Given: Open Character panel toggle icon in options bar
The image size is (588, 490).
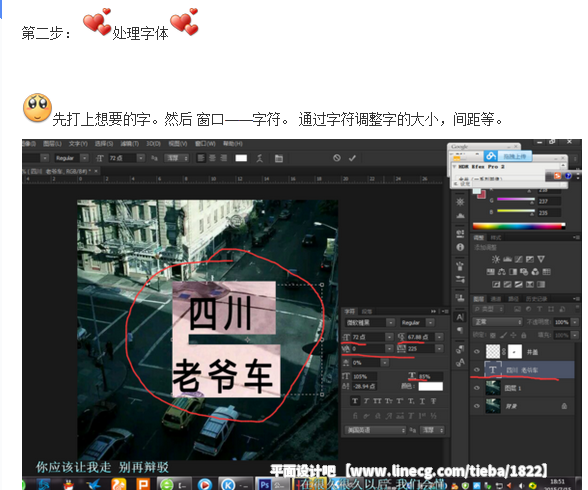Looking at the screenshot, I should pyautogui.click(x=279, y=158).
